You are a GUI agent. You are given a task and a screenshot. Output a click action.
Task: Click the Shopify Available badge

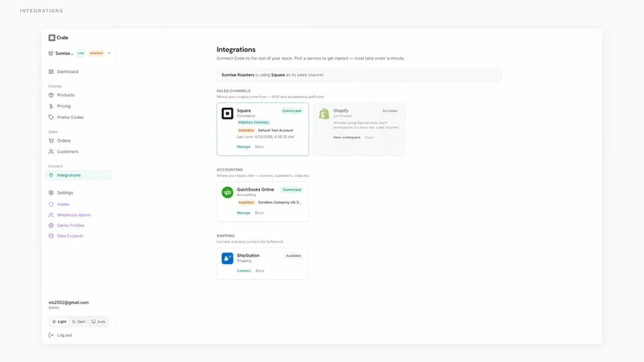coord(390,111)
